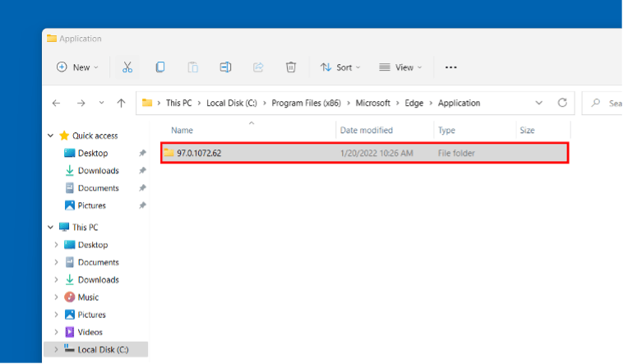Screen dimensions: 623x364
Task: Open pinned Documents under Quick access
Action: click(98, 188)
